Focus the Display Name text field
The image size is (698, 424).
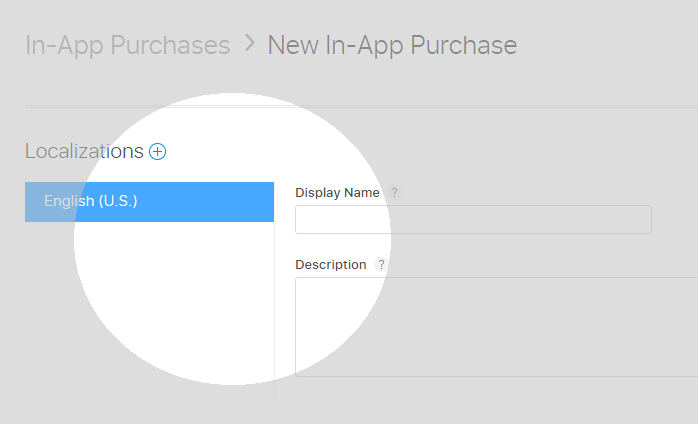[472, 220]
